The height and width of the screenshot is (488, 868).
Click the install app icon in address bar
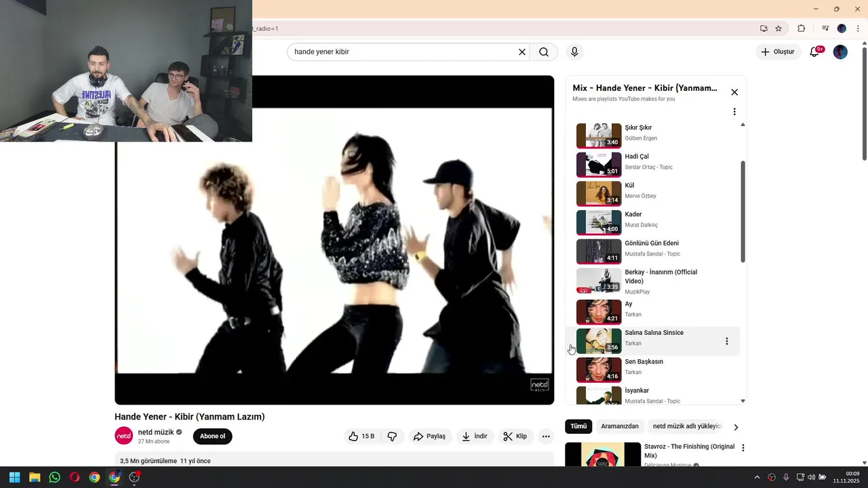(764, 28)
